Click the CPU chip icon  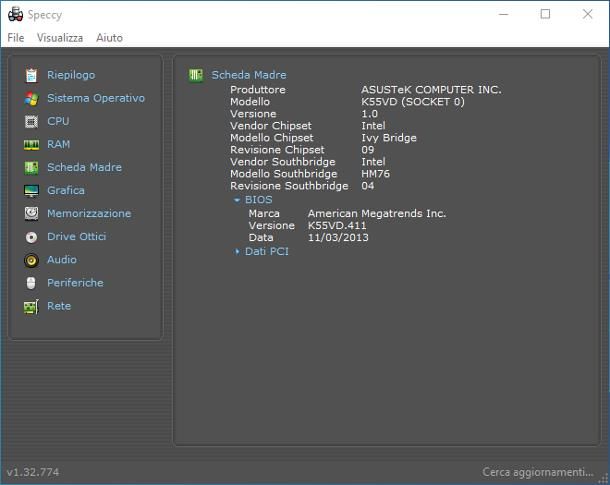(31, 122)
